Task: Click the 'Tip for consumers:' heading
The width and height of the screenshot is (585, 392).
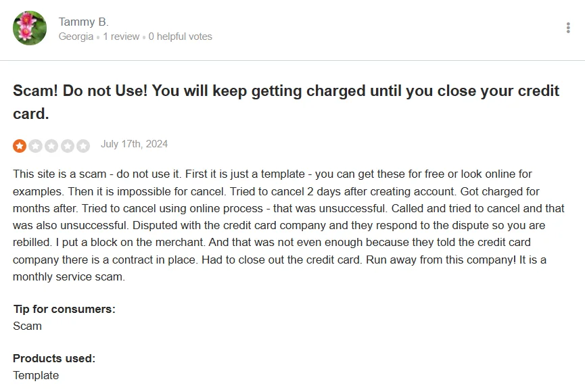Action: coord(64,309)
